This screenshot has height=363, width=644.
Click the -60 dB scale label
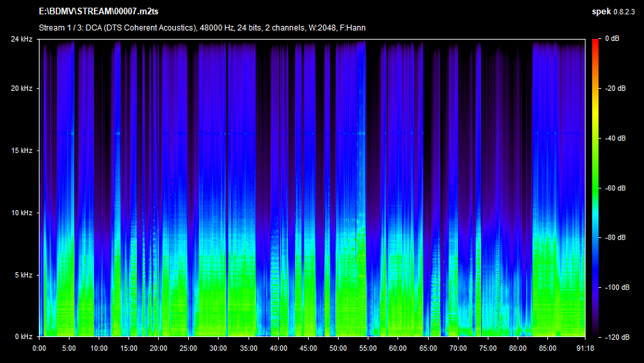tap(616, 188)
